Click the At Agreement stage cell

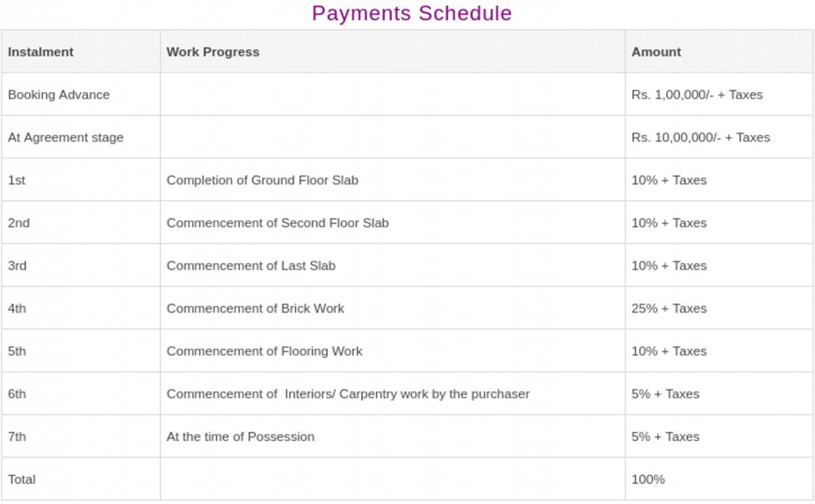66,137
